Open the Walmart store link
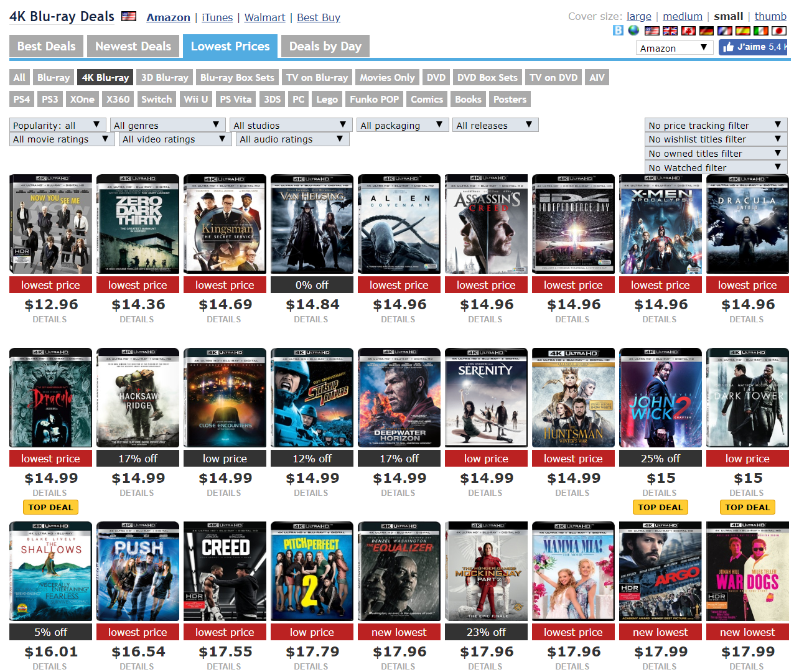 point(264,17)
